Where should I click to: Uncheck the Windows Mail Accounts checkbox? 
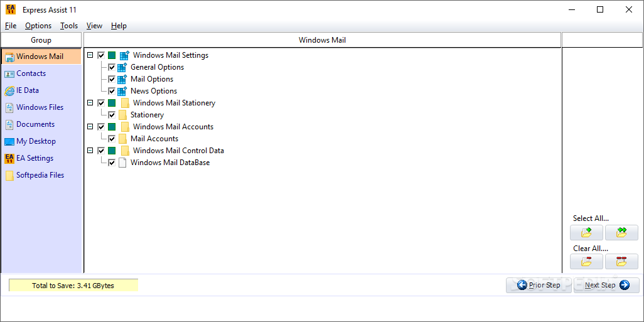[101, 127]
